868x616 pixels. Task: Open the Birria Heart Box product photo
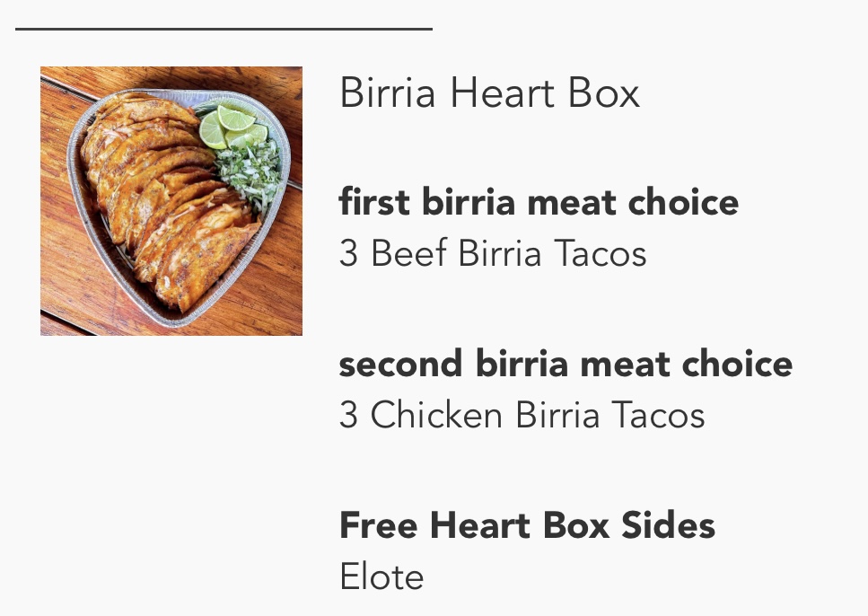tap(171, 200)
